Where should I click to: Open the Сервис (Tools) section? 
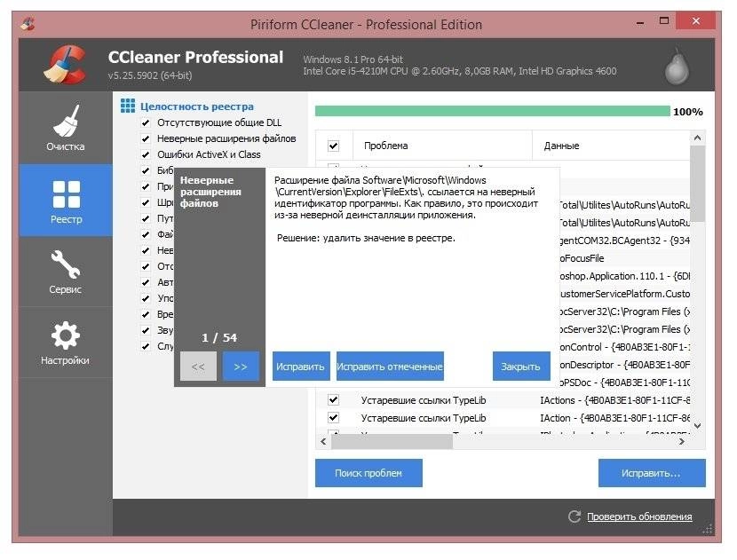pos(66,272)
